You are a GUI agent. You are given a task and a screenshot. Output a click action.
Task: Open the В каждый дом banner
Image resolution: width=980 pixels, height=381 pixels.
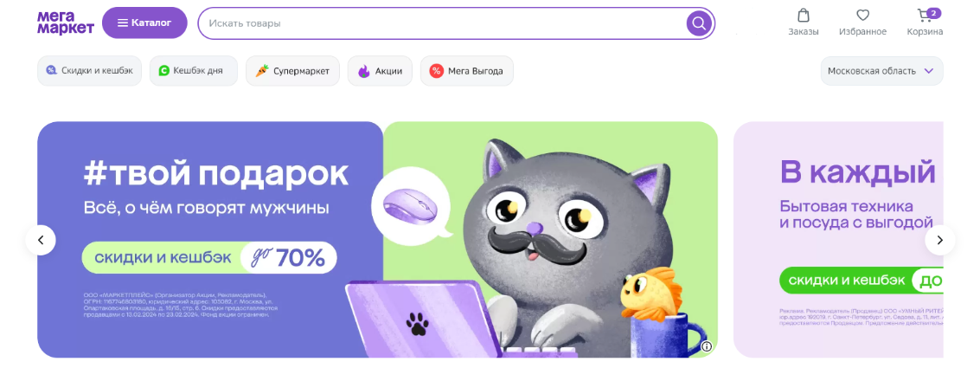pos(838,240)
